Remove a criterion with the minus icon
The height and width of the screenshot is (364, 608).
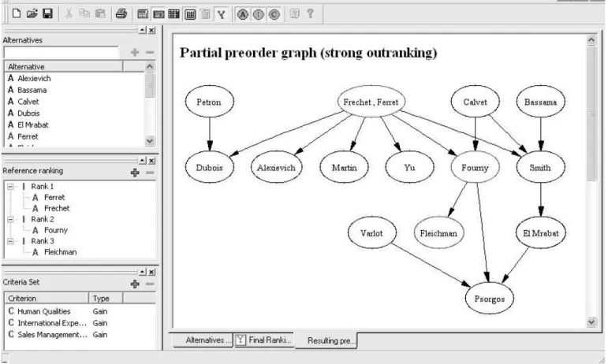tap(150, 284)
